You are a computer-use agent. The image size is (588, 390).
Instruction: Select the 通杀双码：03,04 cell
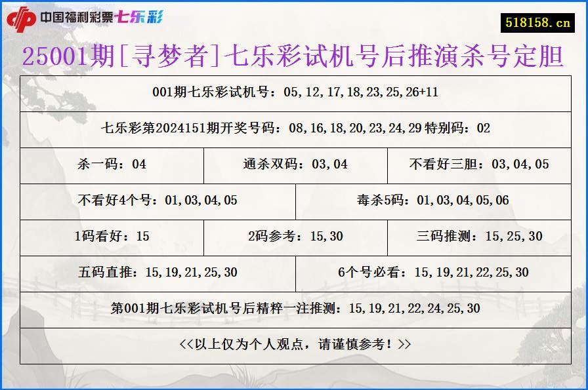294,165
